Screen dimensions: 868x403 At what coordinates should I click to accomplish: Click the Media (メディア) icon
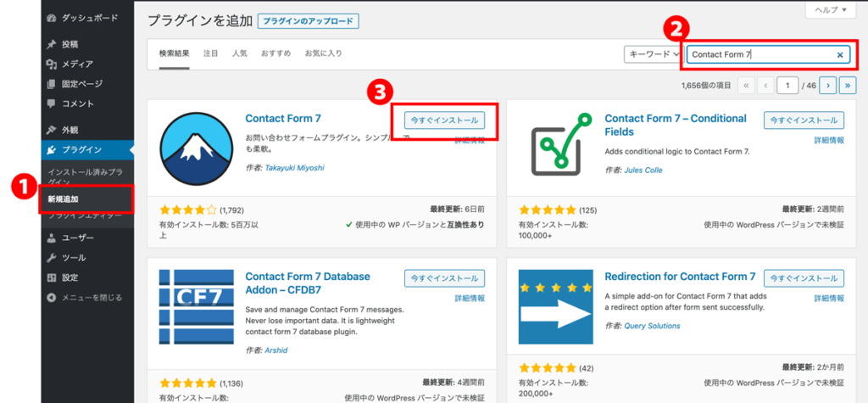pos(52,64)
